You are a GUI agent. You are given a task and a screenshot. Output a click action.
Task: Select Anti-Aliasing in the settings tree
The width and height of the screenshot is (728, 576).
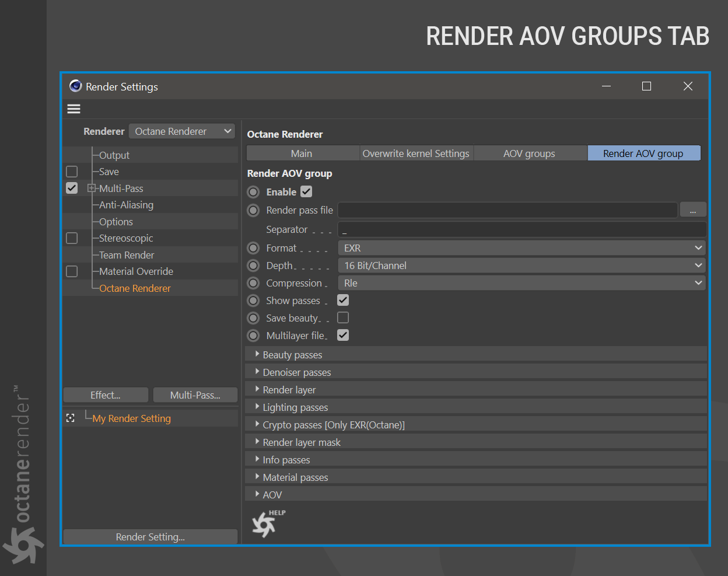(127, 205)
